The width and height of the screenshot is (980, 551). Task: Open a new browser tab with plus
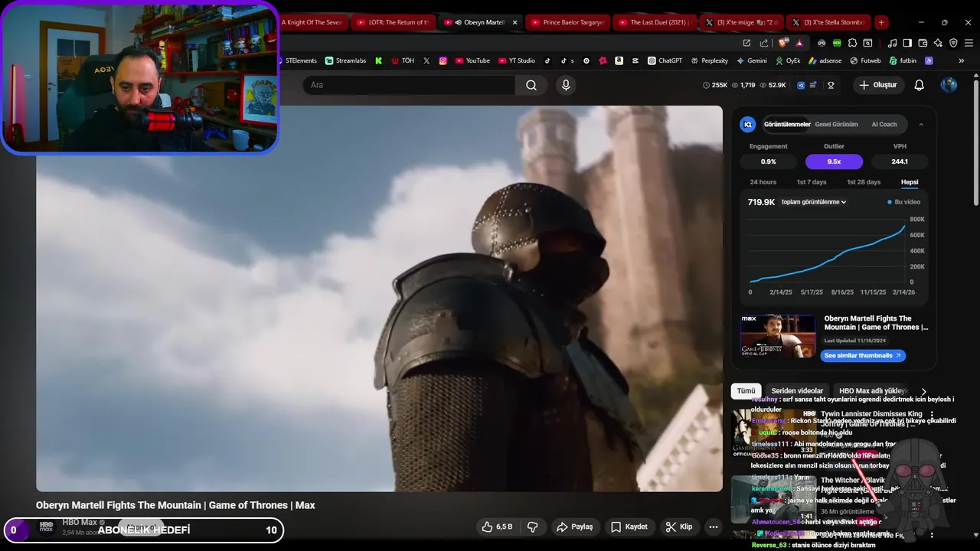(881, 22)
